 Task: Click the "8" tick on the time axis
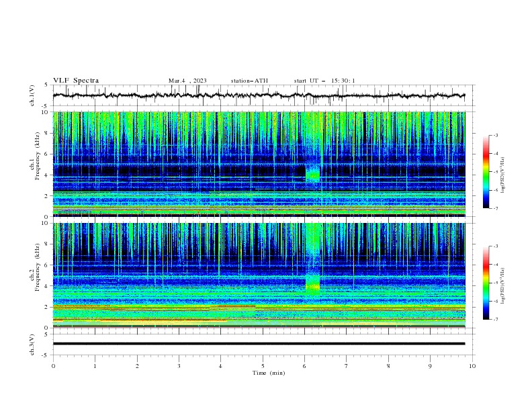(388, 366)
